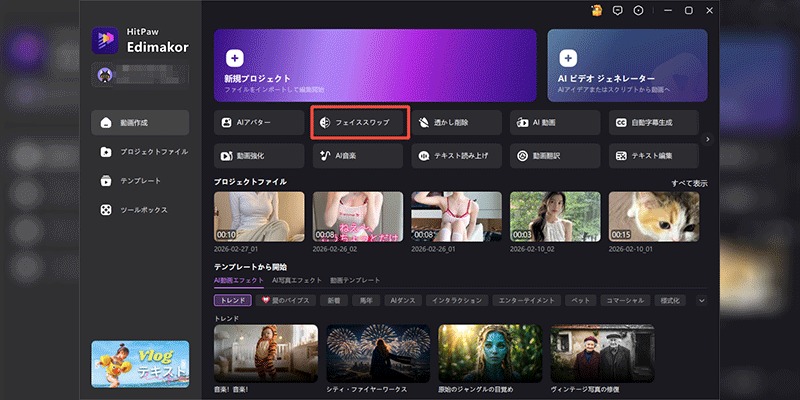
Task: Select the 愛のバイブス filter chip
Action: click(x=286, y=301)
